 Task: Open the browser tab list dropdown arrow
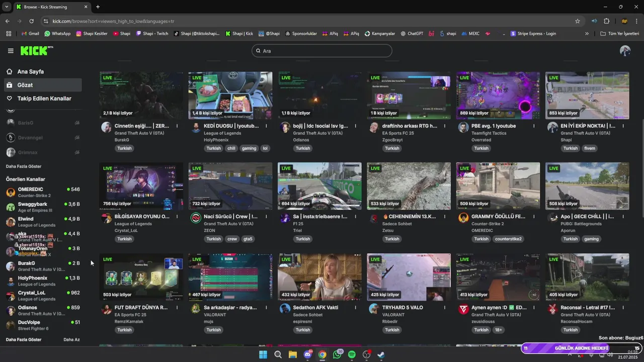(7, 7)
